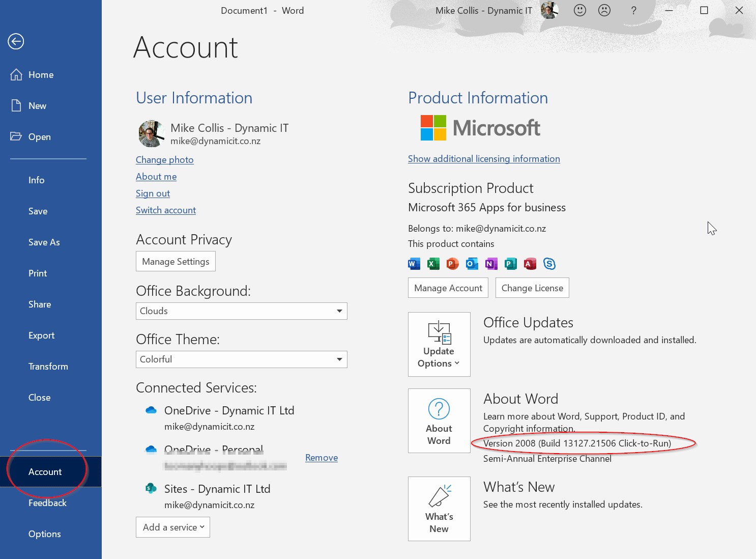Screen dimensions: 756x559
Task: Click the Change photo link
Action: (x=164, y=160)
